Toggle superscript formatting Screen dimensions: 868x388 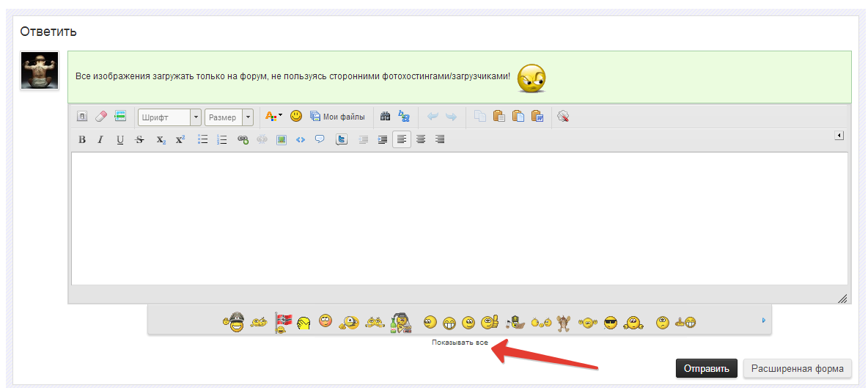click(180, 139)
